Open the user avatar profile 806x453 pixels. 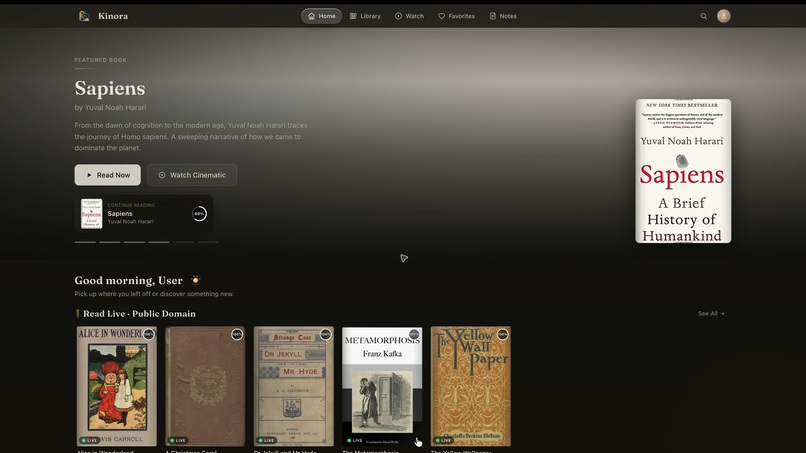click(x=723, y=16)
